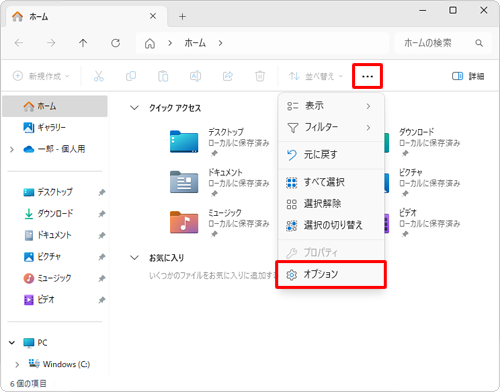
Task: Click ホーム breadcrumb in address bar
Action: (195, 43)
